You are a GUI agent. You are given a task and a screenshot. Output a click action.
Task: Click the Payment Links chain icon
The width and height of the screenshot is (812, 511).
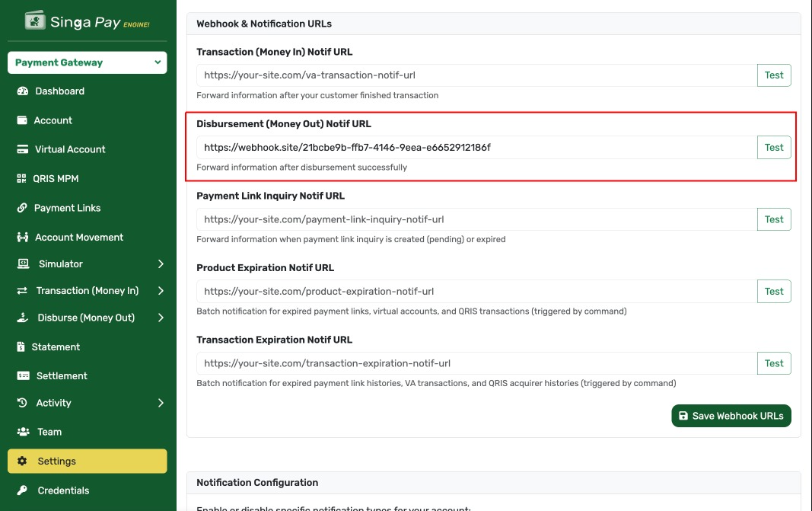22,208
